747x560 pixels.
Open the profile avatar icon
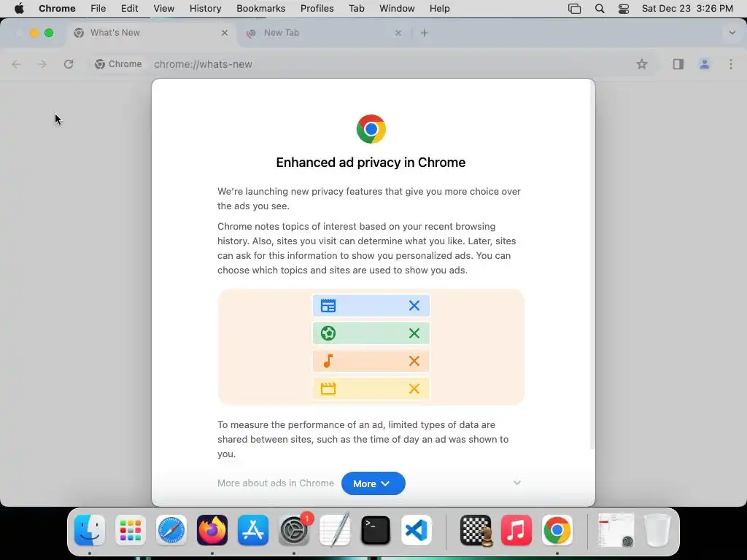point(704,64)
